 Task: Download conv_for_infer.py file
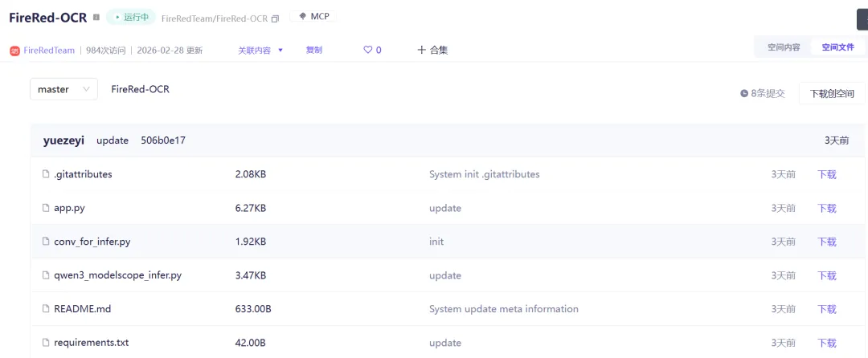tap(827, 242)
